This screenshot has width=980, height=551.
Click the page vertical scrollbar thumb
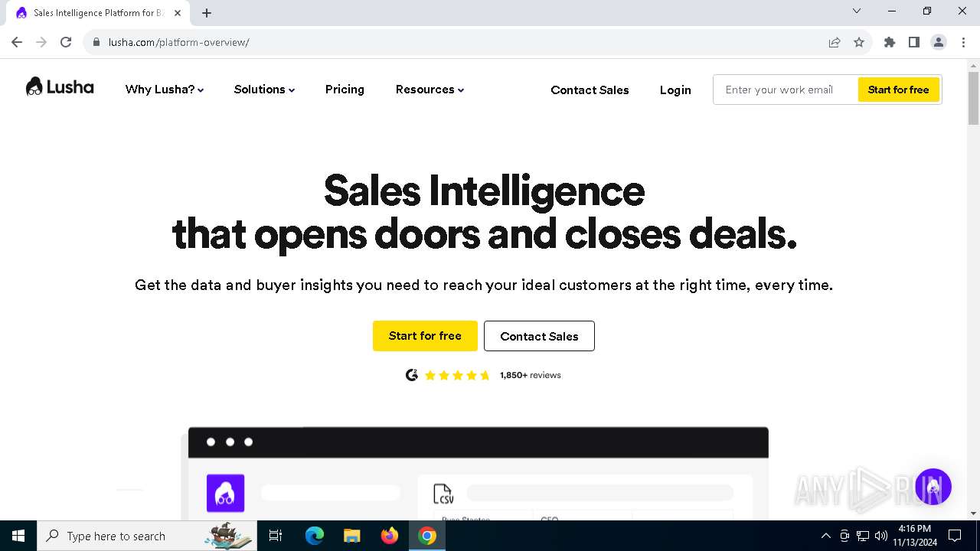pyautogui.click(x=973, y=98)
